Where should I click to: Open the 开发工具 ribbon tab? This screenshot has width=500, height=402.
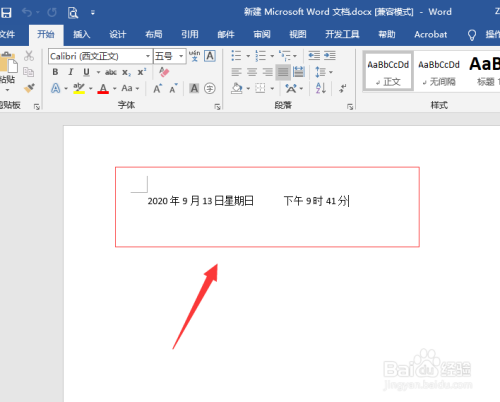[342, 34]
